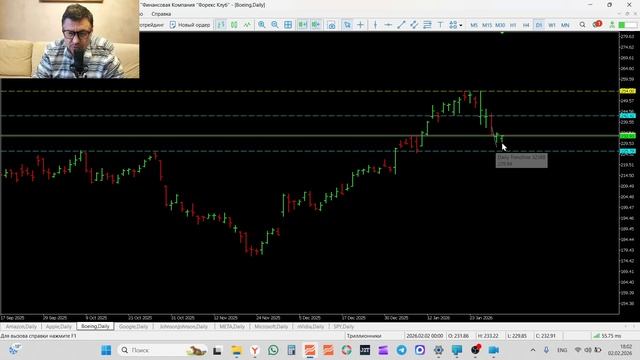640x360 pixels.
Task: Tile chart windows with grid icon
Action: click(x=288, y=25)
